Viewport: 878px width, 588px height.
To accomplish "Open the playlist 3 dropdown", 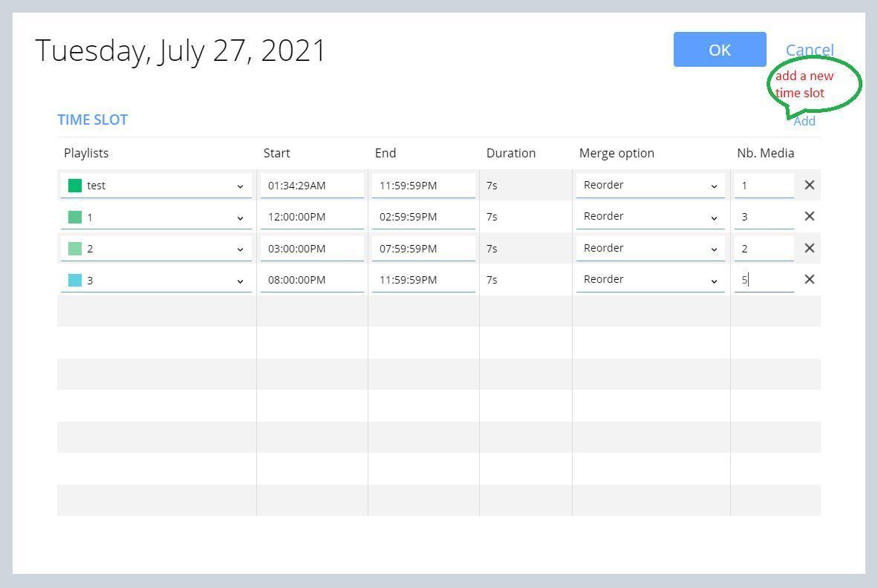I will coord(156,280).
